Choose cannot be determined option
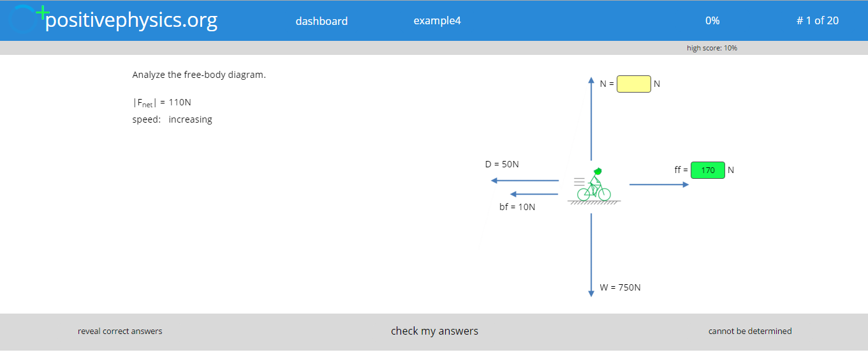This screenshot has height=357, width=868. pos(750,331)
